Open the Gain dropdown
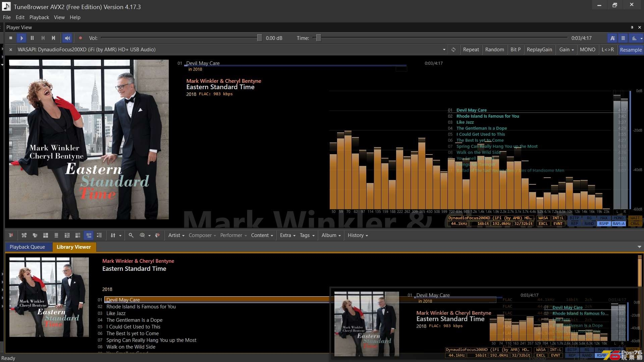The image size is (644, 362). point(566,50)
